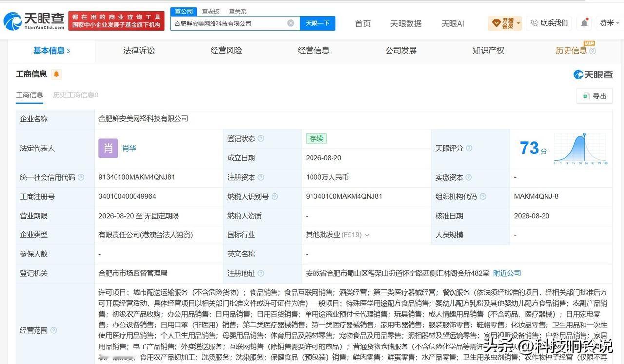This screenshot has height=364, width=624.
Task: Click the help icon next to 组织机构代码
Action: point(483,197)
